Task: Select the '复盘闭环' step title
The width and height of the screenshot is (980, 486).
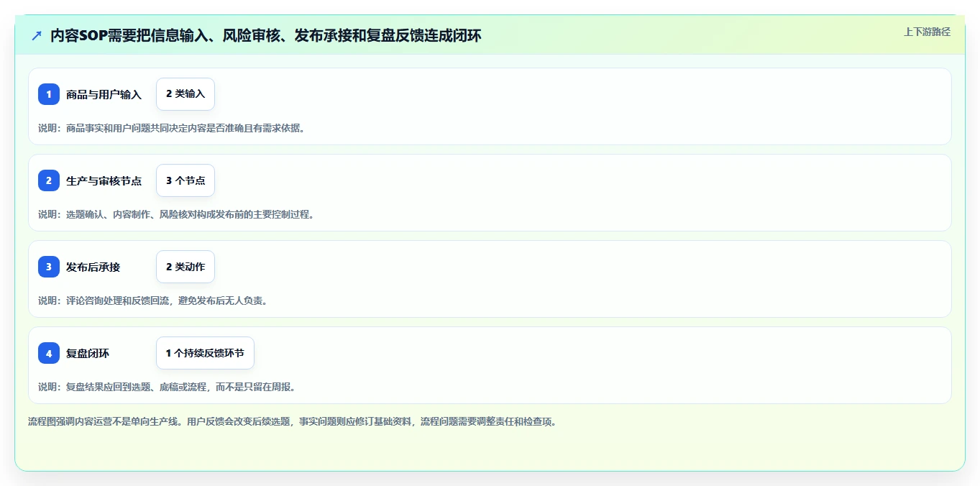Action: click(88, 353)
